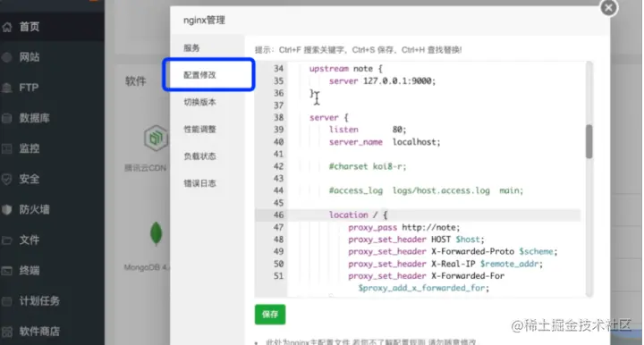
Task: Click the 'listen 80;' line
Action: tap(368, 130)
